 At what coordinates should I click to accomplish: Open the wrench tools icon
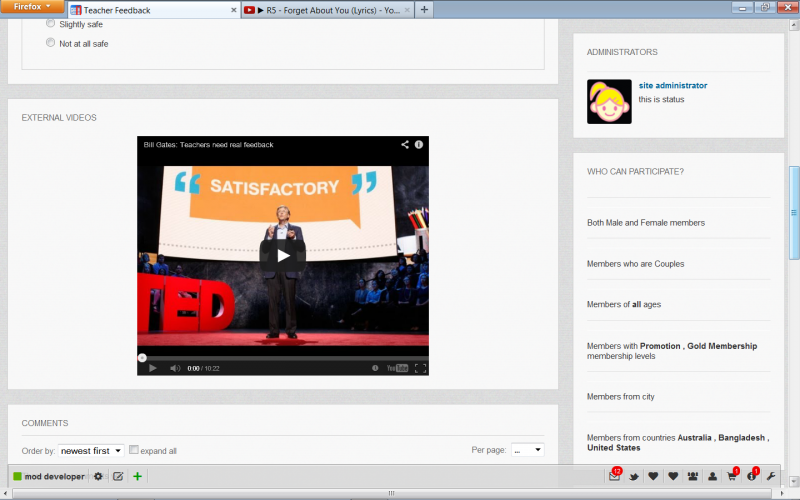pyautogui.click(x=771, y=476)
